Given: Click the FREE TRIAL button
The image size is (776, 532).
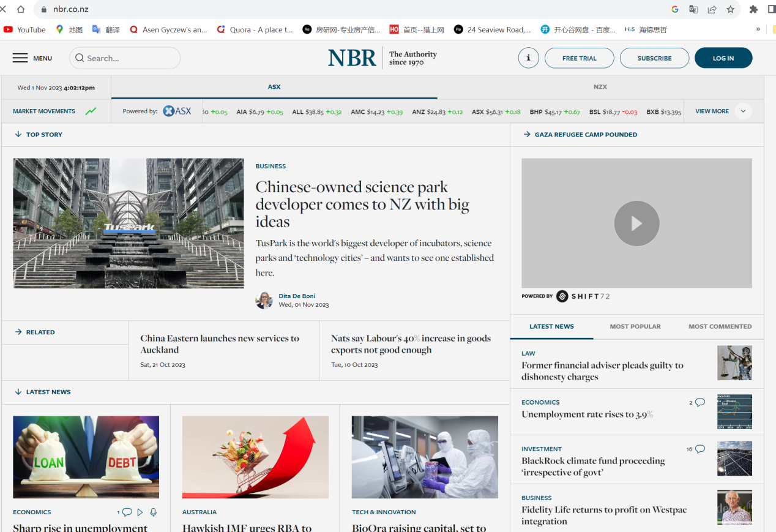Looking at the screenshot, I should tap(579, 58).
